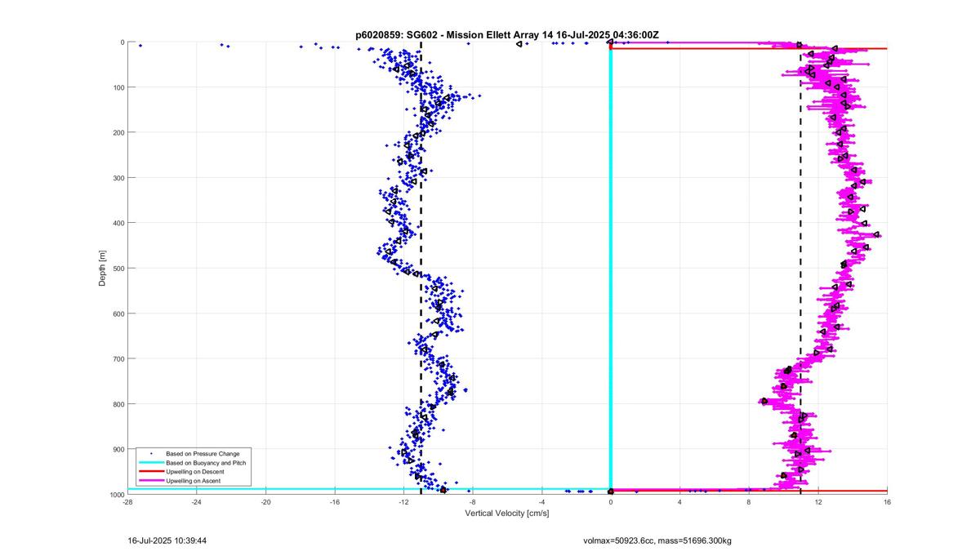Screen dimensions: 980x556
Task: Click the x-axis tick label 12
Action: (x=817, y=502)
